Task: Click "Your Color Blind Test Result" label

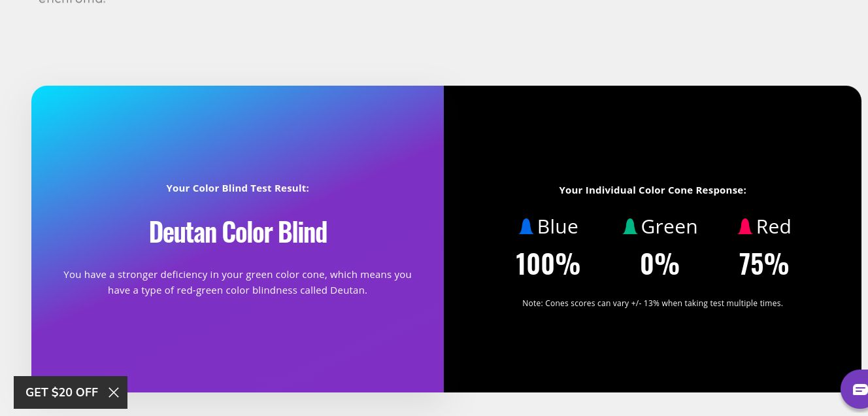Action: tap(238, 188)
